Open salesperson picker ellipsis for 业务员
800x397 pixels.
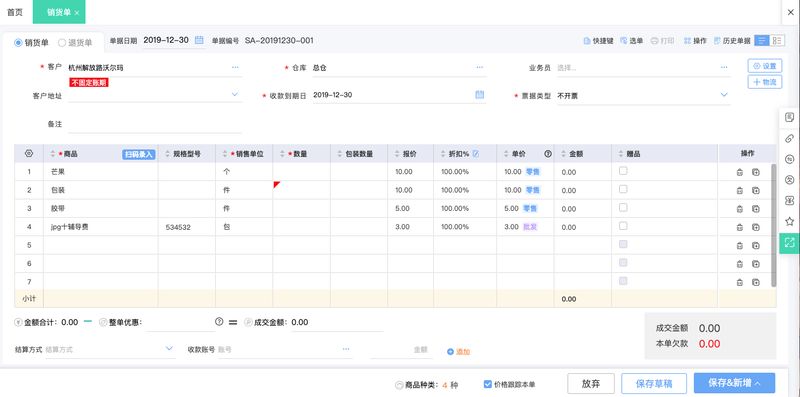[x=724, y=67]
